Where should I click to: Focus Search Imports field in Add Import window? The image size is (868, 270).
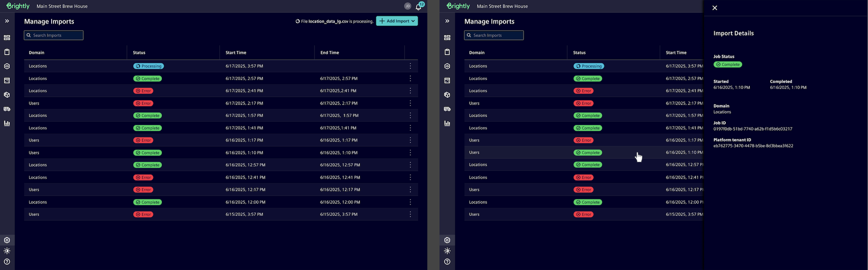[54, 35]
